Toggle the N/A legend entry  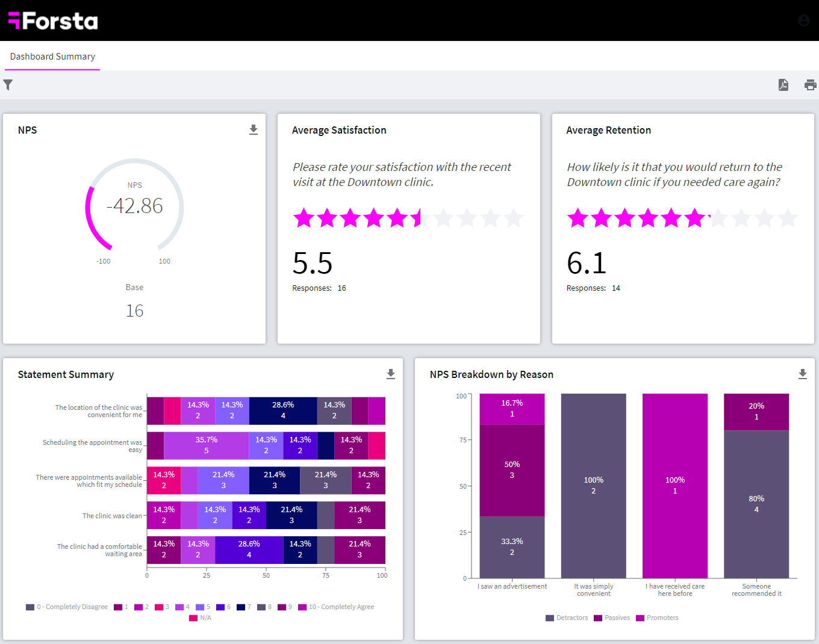(x=201, y=618)
